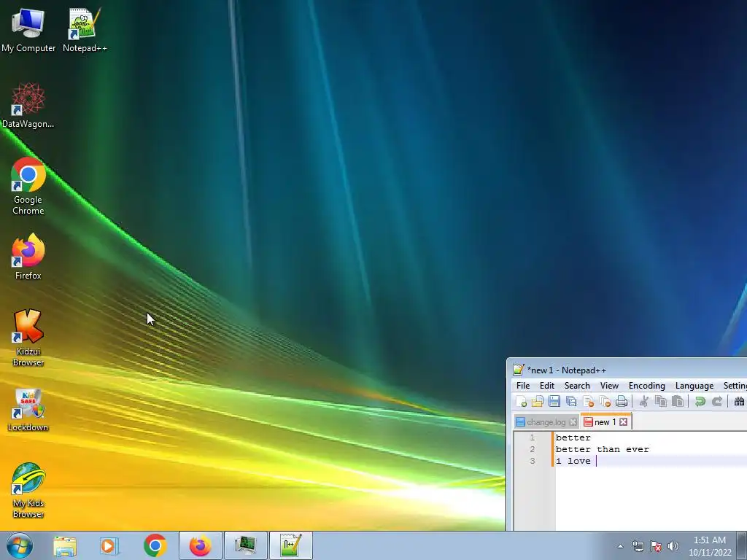
Task: Select the Kidzui Browser desktop shortcut
Action: coord(28,338)
